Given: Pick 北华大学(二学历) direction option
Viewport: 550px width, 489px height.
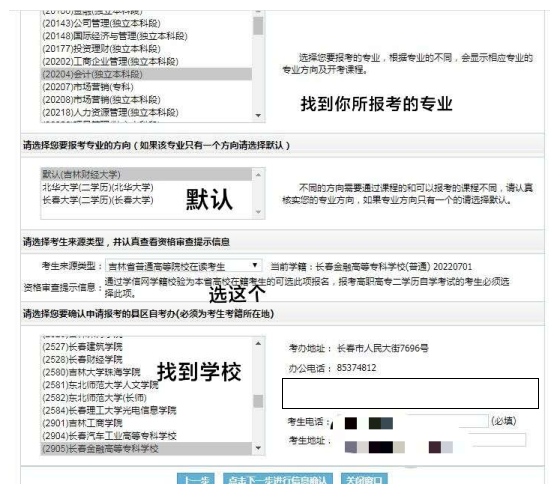Looking at the screenshot, I should point(147,187).
